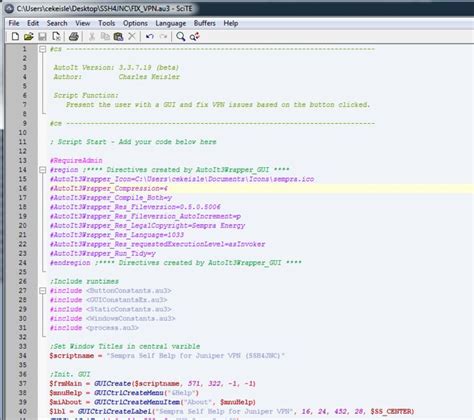Screen dimensions: 474x420
Task: Undo last edit using toolbar arrow
Action: pyautogui.click(x=150, y=36)
